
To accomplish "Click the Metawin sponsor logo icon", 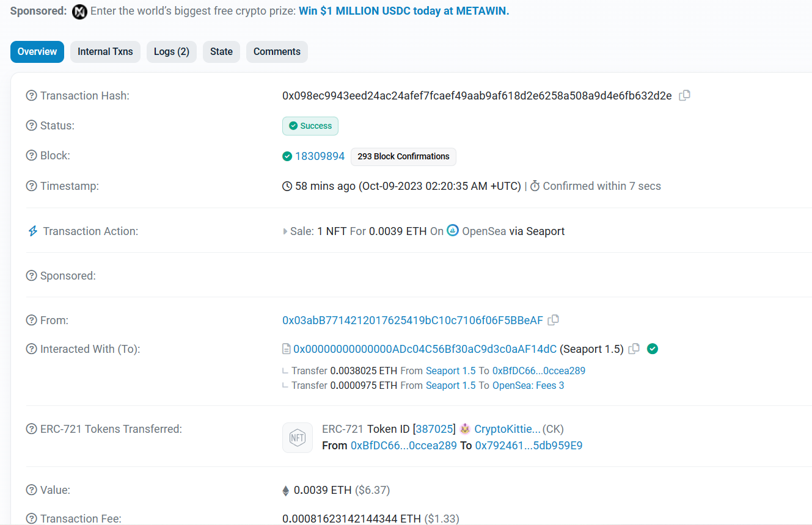I will [x=79, y=11].
